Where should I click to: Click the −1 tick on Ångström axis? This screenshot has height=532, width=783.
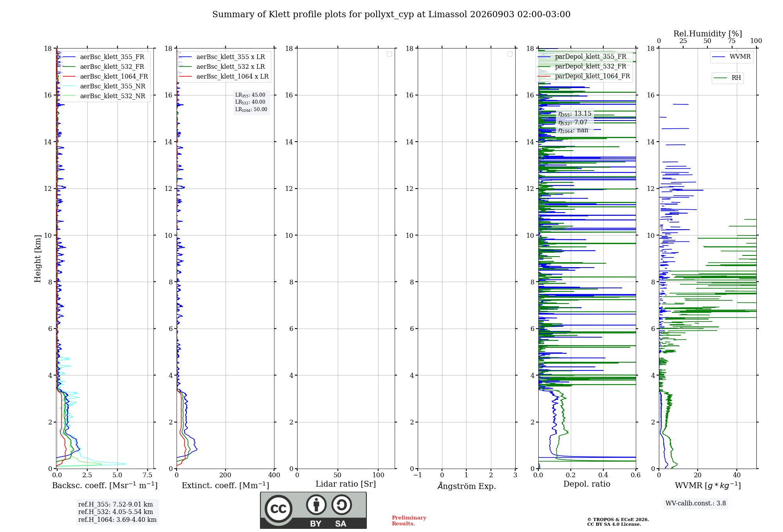point(417,475)
